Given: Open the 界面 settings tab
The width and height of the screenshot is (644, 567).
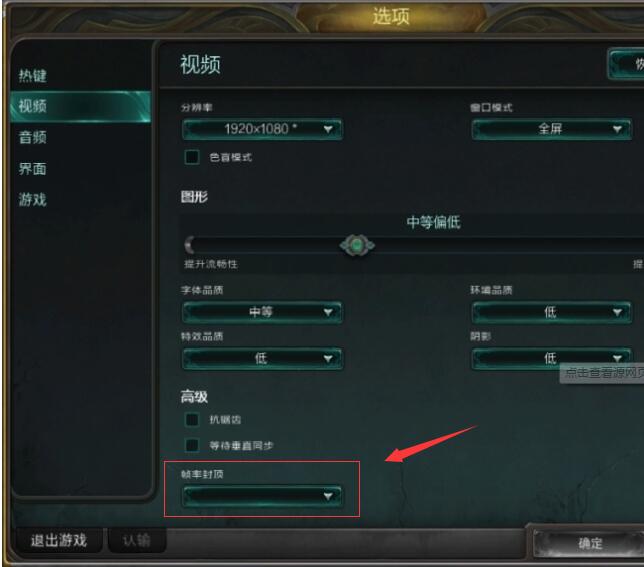Looking at the screenshot, I should (x=33, y=168).
